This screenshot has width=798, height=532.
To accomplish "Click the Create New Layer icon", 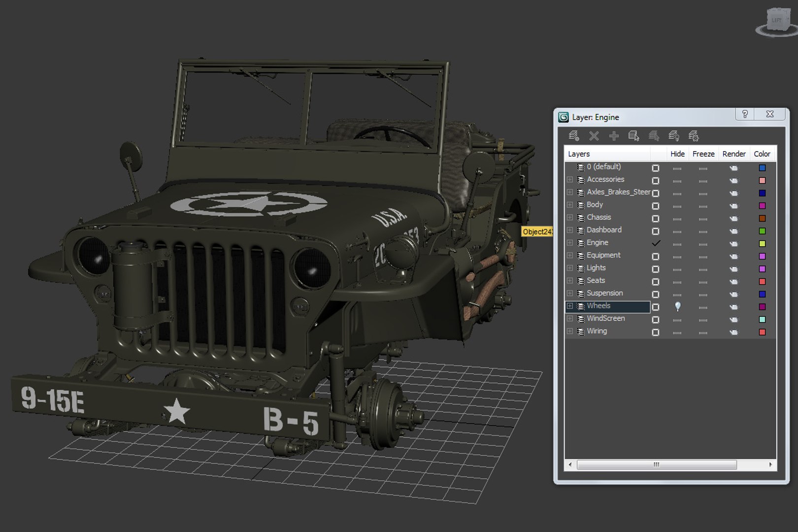I will [574, 136].
